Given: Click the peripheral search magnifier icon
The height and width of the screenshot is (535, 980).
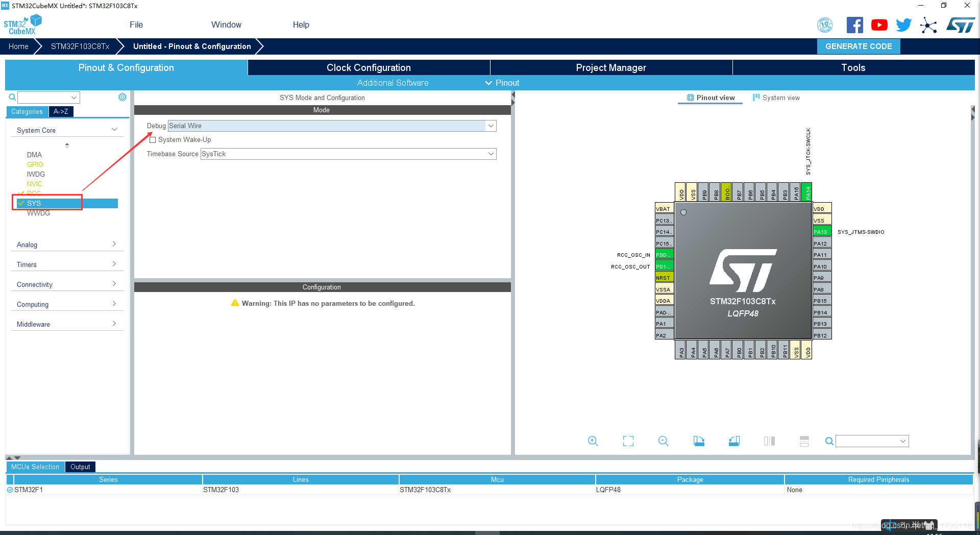Looking at the screenshot, I should (12, 97).
